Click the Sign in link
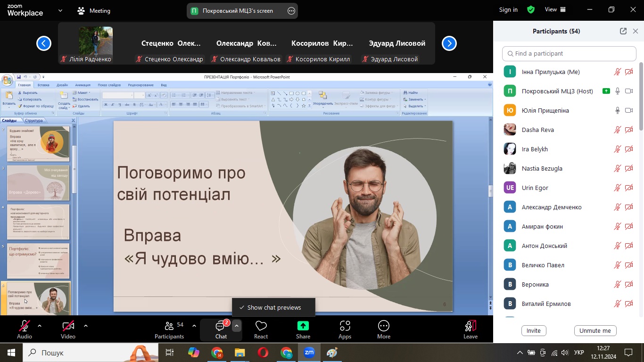This screenshot has width=644, height=362. click(x=508, y=9)
